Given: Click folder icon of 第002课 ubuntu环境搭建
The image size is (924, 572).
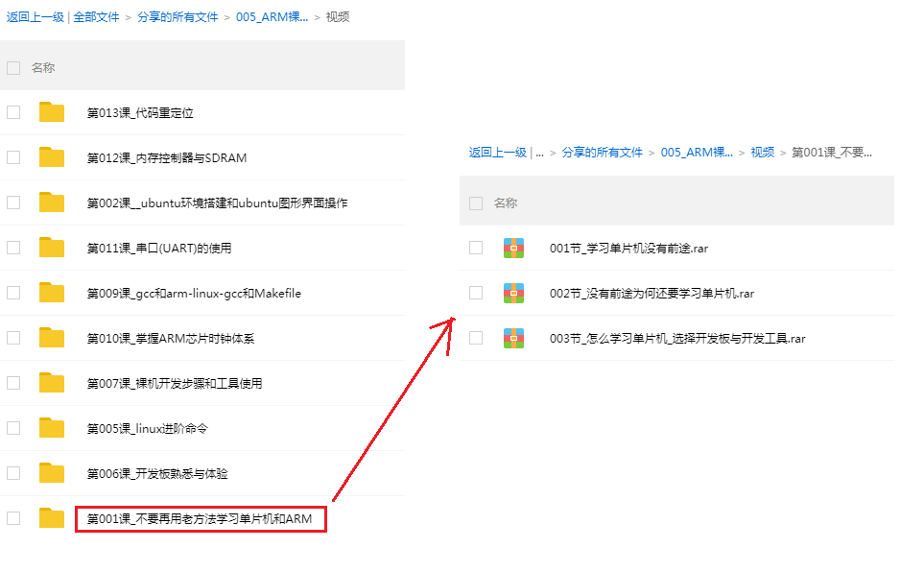Looking at the screenshot, I should coord(52,203).
